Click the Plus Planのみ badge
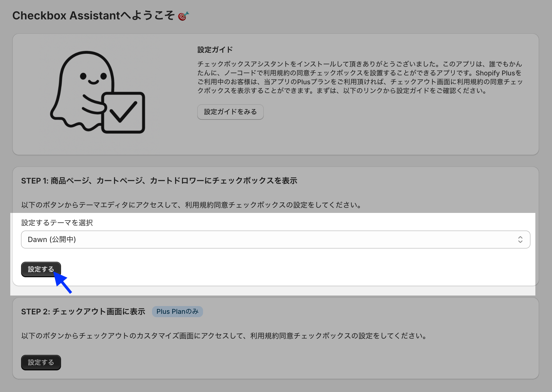The image size is (552, 392). [x=177, y=312]
